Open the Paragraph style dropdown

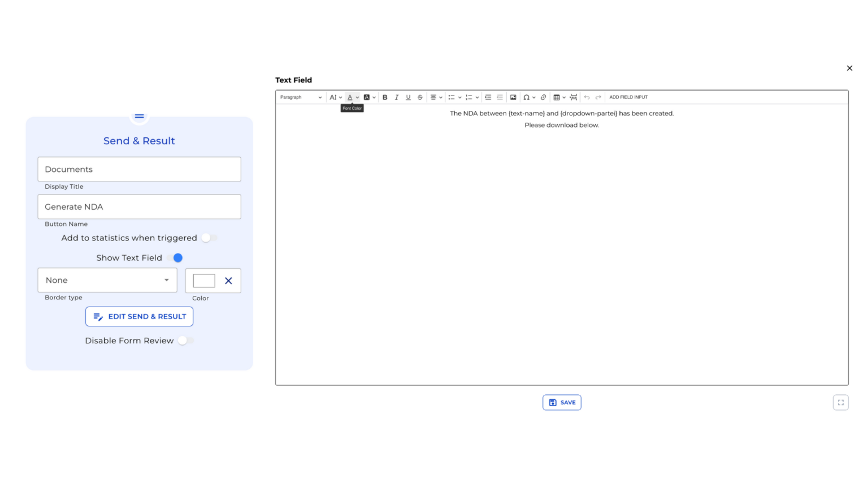301,97
